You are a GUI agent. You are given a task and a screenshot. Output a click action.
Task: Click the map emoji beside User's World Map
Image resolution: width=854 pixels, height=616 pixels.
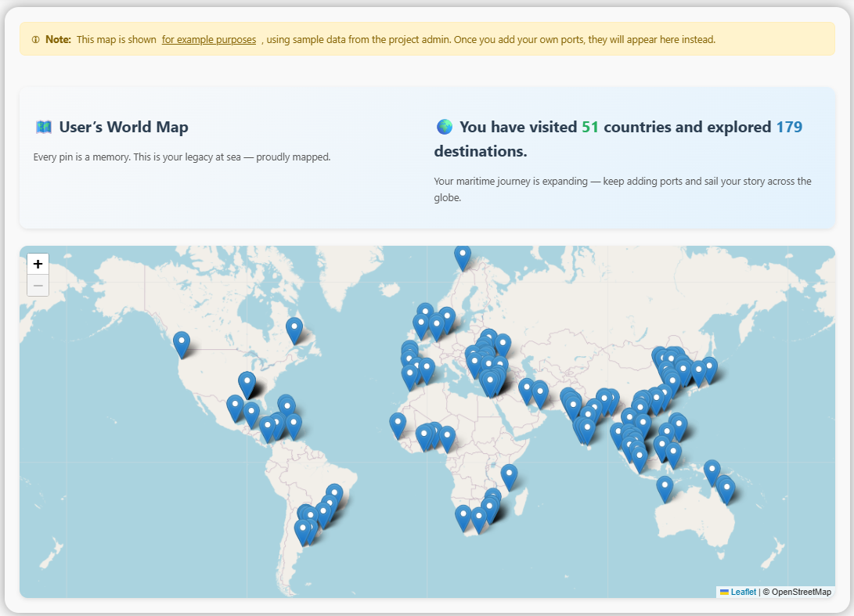(43, 127)
